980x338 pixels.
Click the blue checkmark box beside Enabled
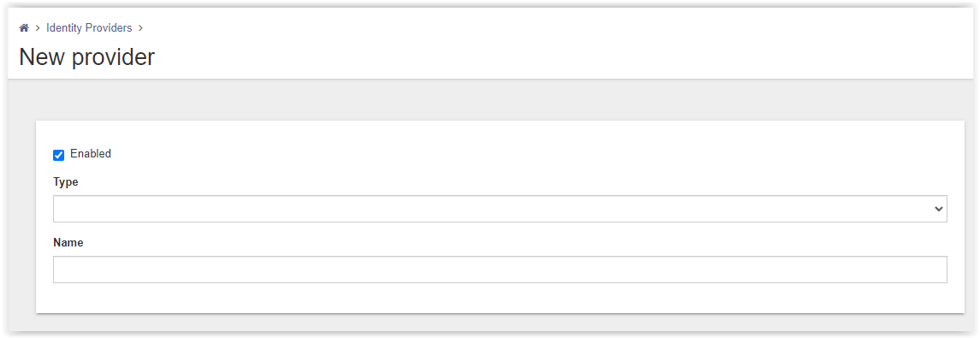tap(59, 155)
